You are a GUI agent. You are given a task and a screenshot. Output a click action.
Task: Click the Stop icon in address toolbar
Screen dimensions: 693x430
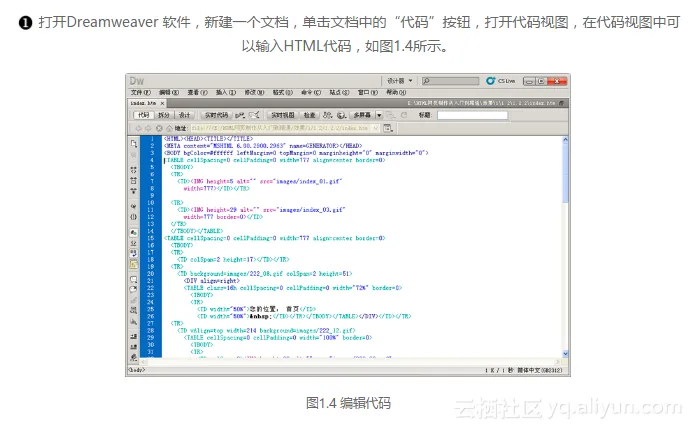(x=159, y=128)
